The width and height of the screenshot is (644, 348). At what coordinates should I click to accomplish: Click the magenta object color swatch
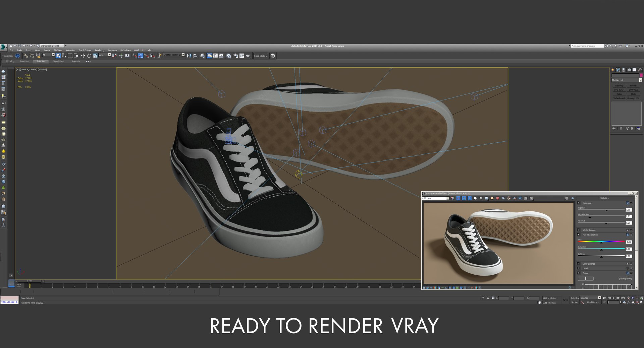[x=641, y=75]
